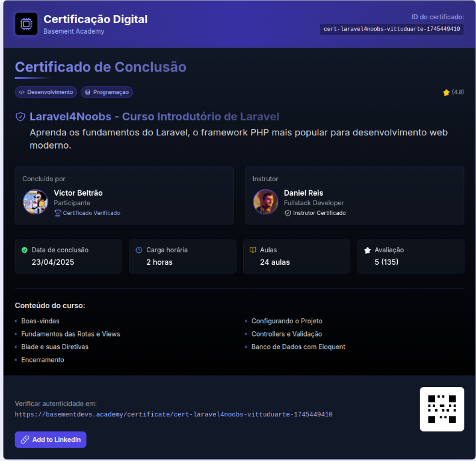
Task: Click the green check icon for Data de conclusão
Action: click(x=25, y=250)
